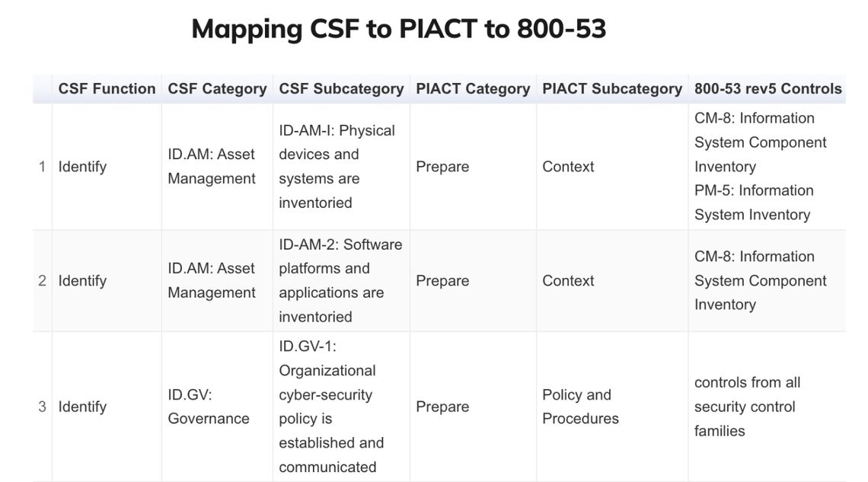
Task: Click the 'controls from all security control families' cell
Action: click(747, 407)
